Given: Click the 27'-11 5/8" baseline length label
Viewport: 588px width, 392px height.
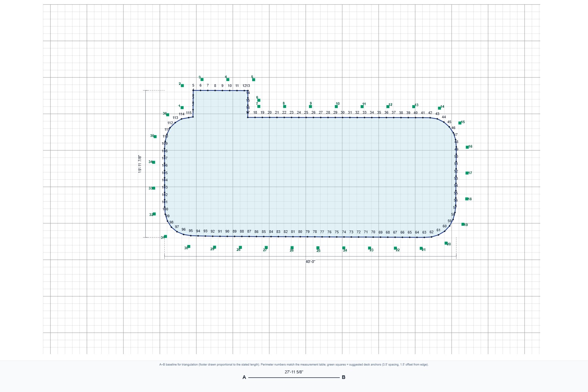Looking at the screenshot, I should [x=294, y=372].
